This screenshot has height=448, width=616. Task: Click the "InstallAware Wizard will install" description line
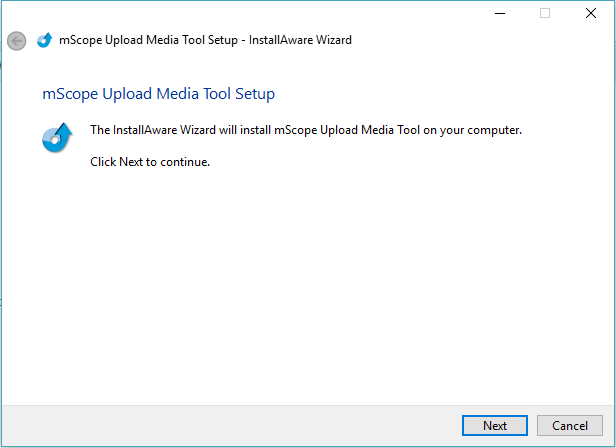click(306, 130)
